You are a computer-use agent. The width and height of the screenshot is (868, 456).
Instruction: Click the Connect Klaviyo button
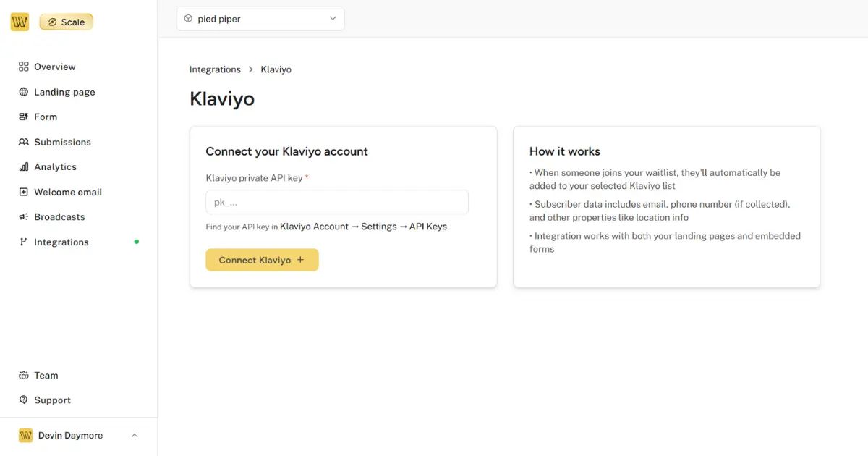coord(262,260)
